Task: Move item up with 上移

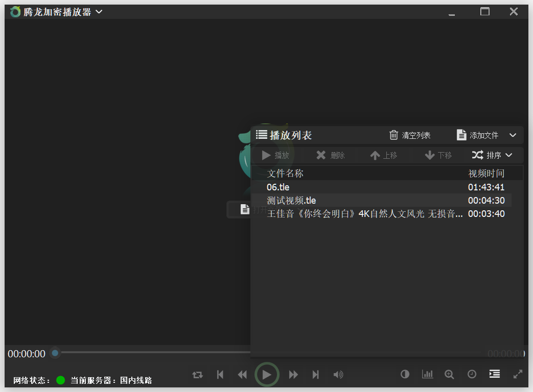Action: [x=383, y=155]
